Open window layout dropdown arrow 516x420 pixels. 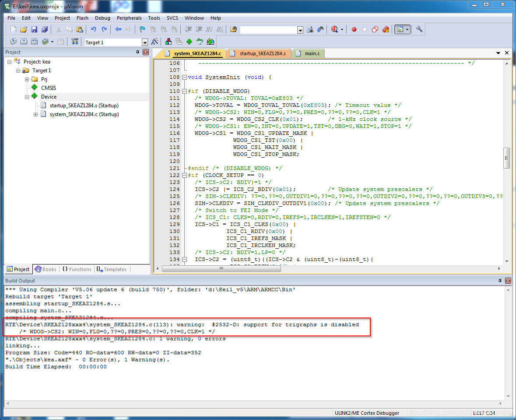[x=407, y=30]
